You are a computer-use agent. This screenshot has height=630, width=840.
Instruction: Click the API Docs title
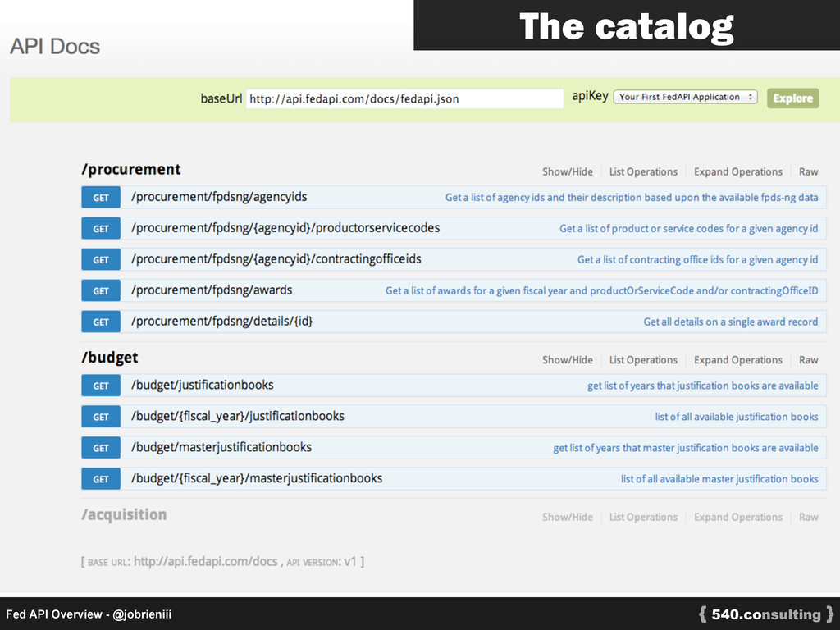(x=55, y=46)
